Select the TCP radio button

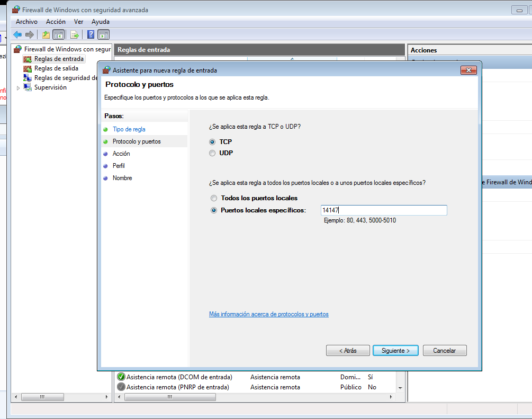point(212,142)
